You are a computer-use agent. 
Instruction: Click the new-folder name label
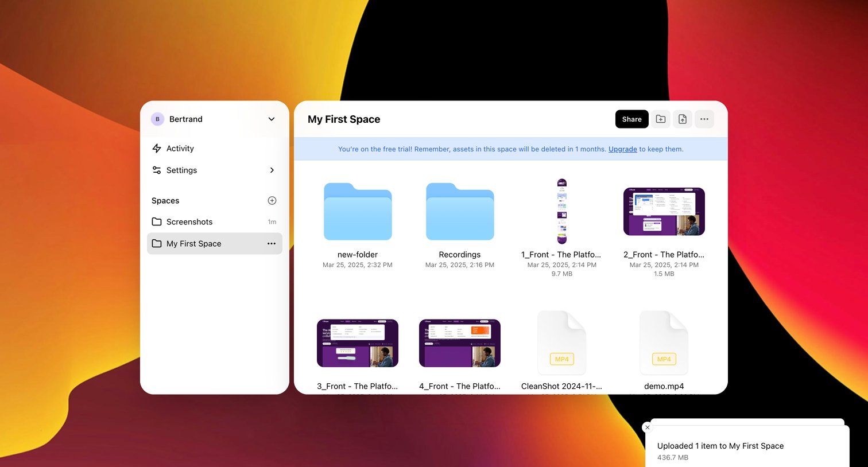358,255
